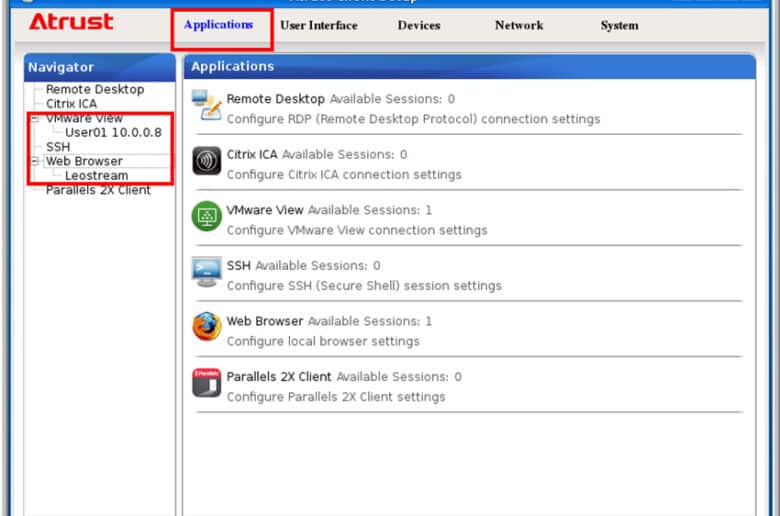Click 'Configure Citrix ICA connection settings' text
Image resolution: width=780 pixels, height=516 pixels.
point(344,175)
